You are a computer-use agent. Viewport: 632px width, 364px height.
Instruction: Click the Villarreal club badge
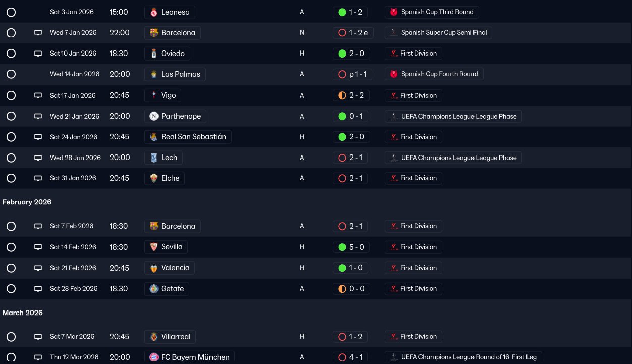pos(154,337)
